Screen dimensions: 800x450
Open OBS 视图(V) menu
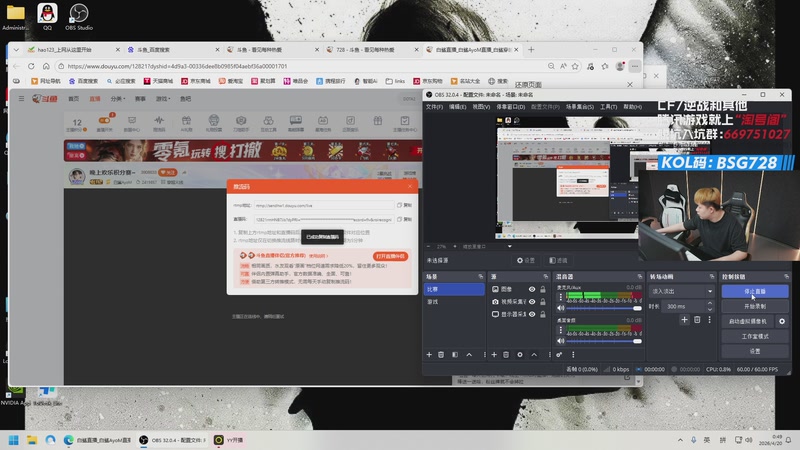[x=481, y=107]
